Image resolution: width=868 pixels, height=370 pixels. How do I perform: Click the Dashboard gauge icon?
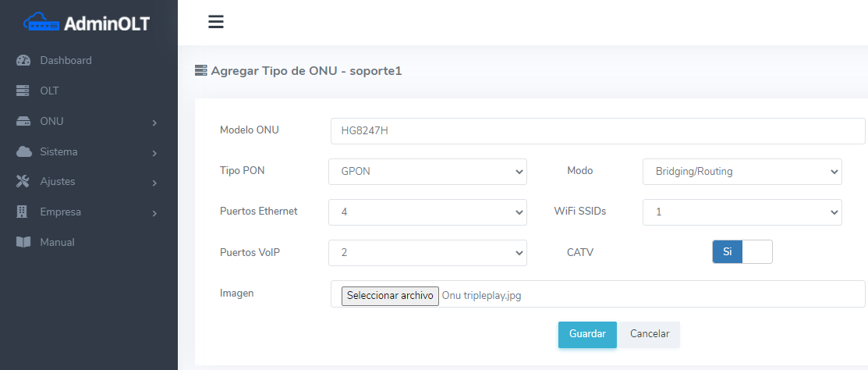click(x=23, y=61)
